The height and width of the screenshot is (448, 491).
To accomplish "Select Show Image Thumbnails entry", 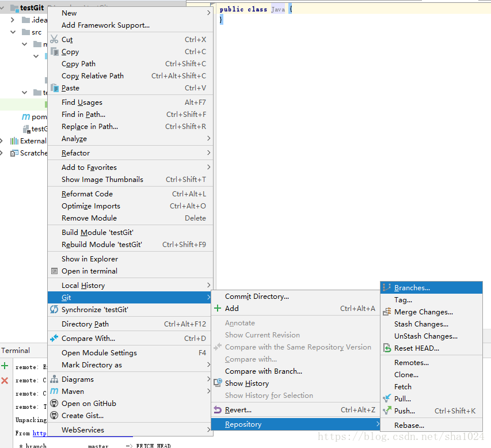I will point(130,180).
